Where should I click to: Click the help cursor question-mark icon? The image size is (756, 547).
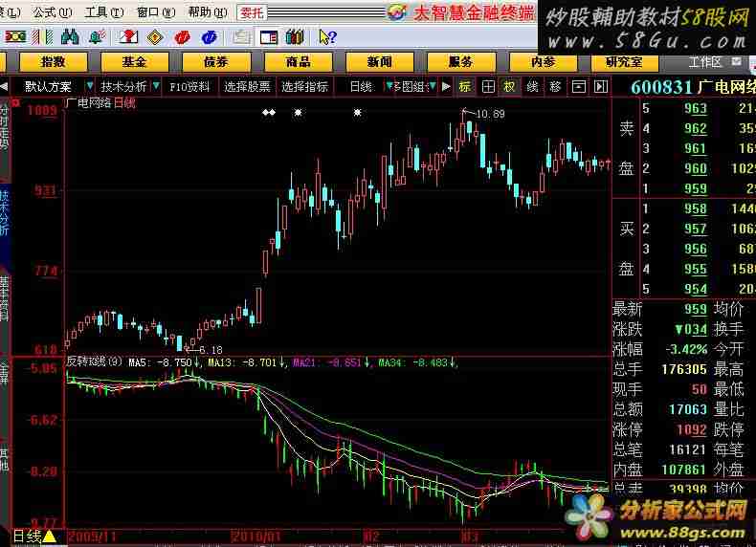coord(326,36)
